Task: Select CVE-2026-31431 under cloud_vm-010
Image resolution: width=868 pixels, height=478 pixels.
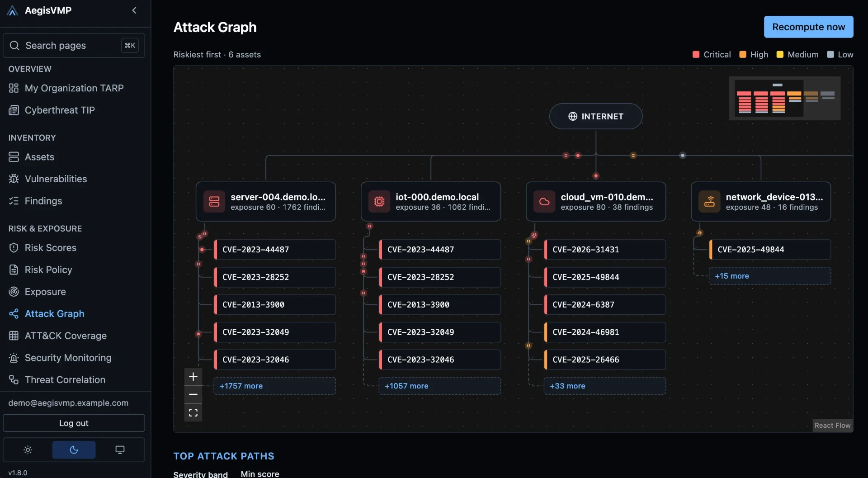Action: tap(605, 250)
